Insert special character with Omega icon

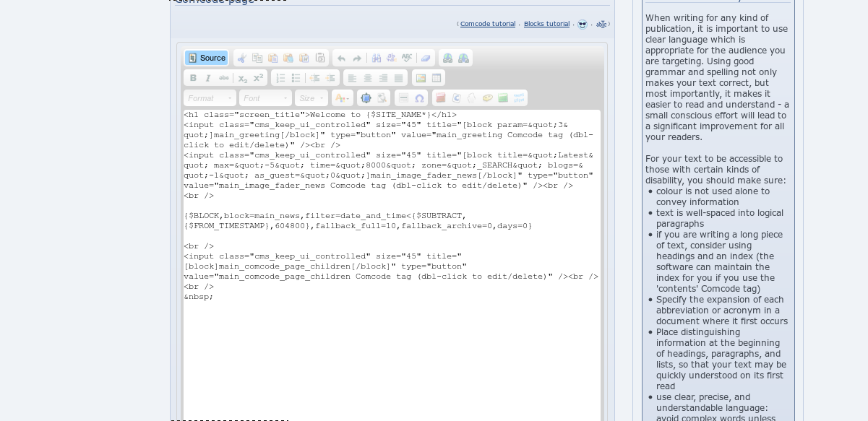click(x=419, y=98)
